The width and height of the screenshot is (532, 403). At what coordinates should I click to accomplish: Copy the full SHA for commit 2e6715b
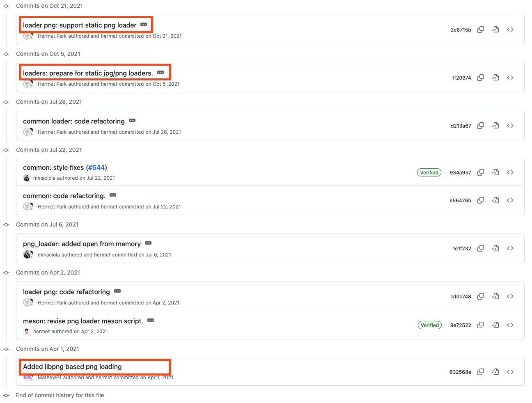tap(481, 30)
